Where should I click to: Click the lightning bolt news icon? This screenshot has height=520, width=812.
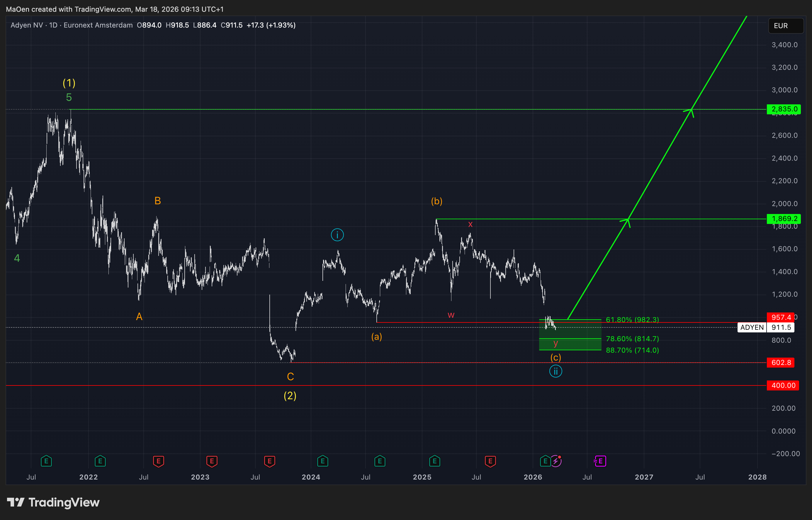tap(556, 461)
